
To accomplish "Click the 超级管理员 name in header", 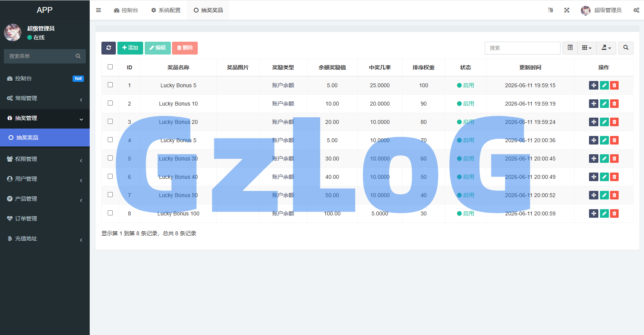I will coord(608,10).
